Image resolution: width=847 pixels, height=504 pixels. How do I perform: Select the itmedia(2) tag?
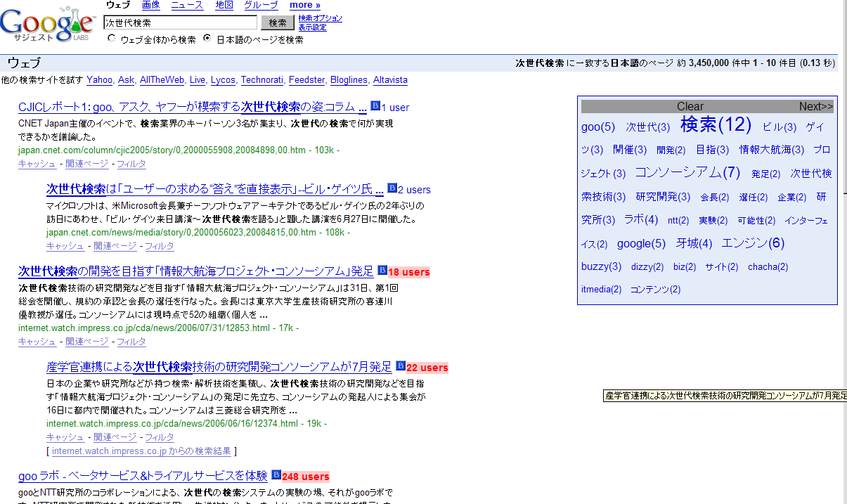coord(601,290)
